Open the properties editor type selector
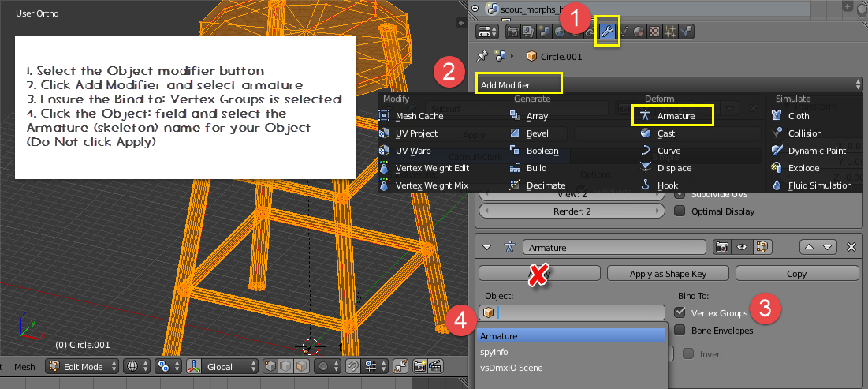Image resolution: width=868 pixels, height=389 pixels. coord(489,32)
